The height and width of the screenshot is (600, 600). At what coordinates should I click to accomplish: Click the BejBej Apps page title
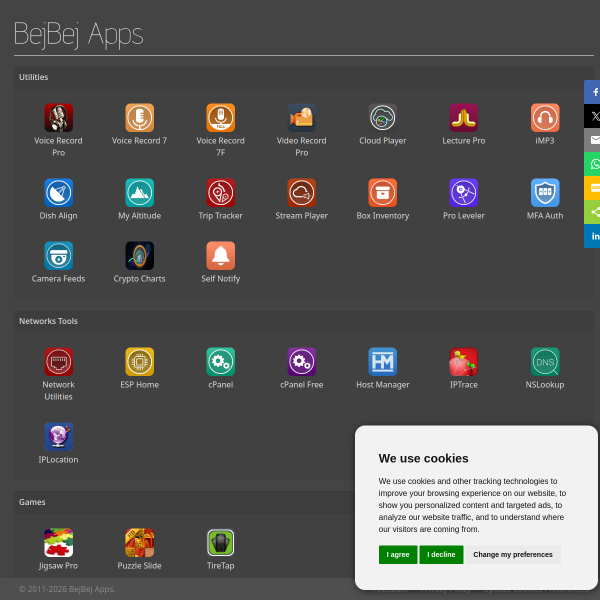tap(78, 34)
